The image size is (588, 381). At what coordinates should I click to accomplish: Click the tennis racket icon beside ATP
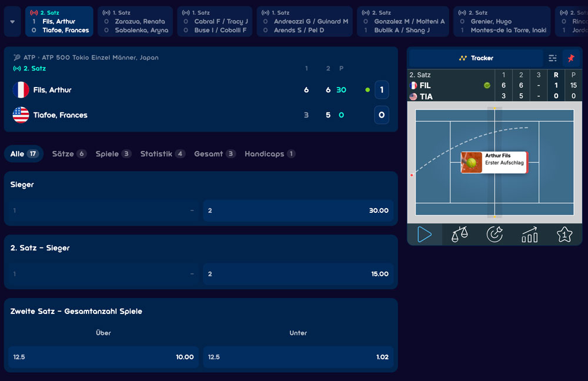[x=17, y=58]
